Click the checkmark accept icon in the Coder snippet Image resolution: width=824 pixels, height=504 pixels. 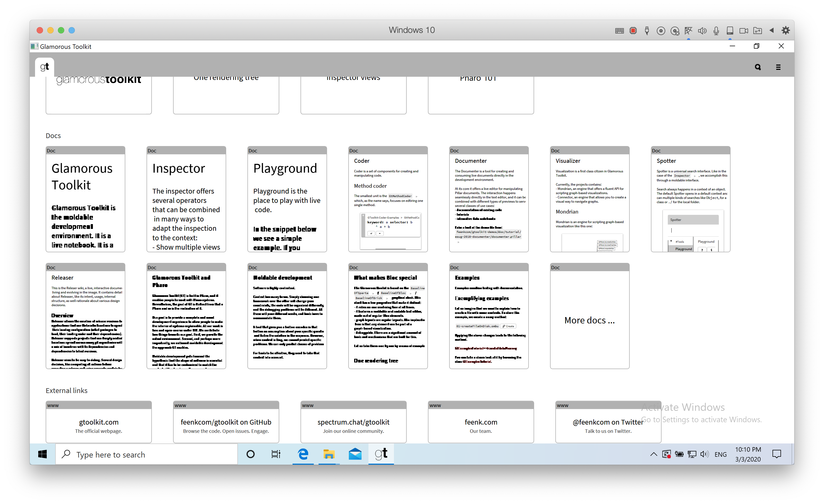click(x=371, y=233)
